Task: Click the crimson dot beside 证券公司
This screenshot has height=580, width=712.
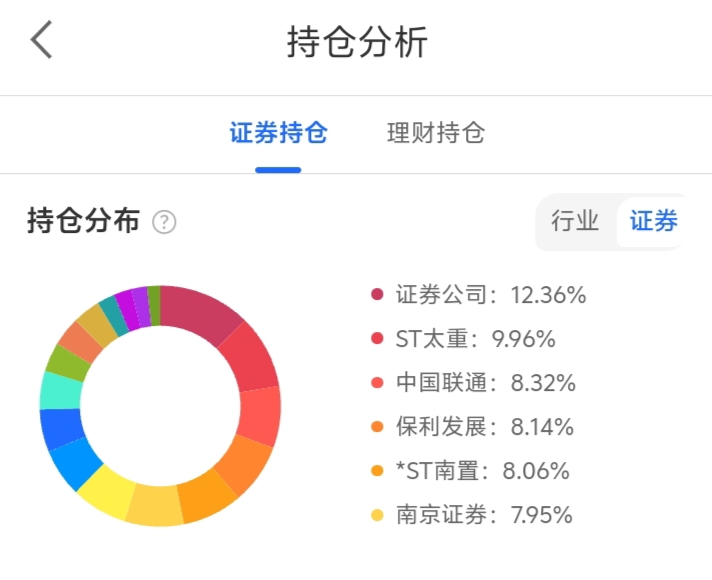Action: coord(377,295)
